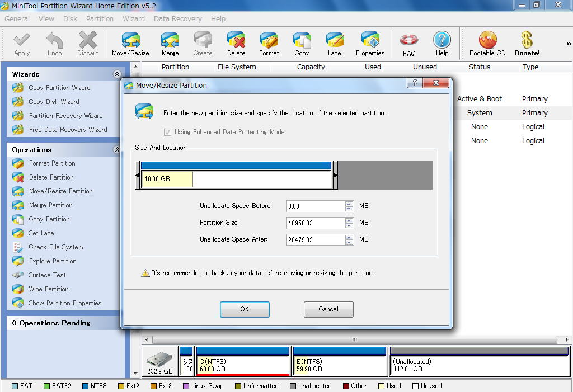Click the Bootable CD toolbar icon
The image size is (573, 392).
(x=487, y=44)
